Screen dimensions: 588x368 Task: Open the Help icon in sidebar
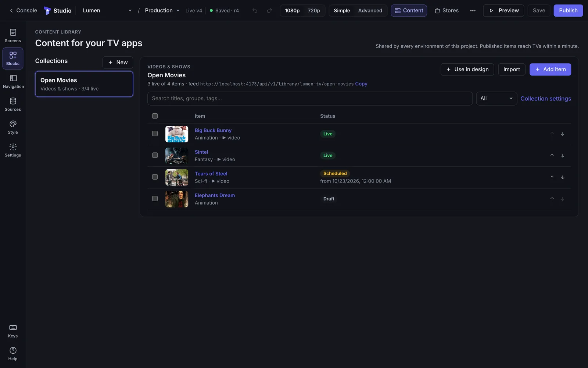coord(13,354)
